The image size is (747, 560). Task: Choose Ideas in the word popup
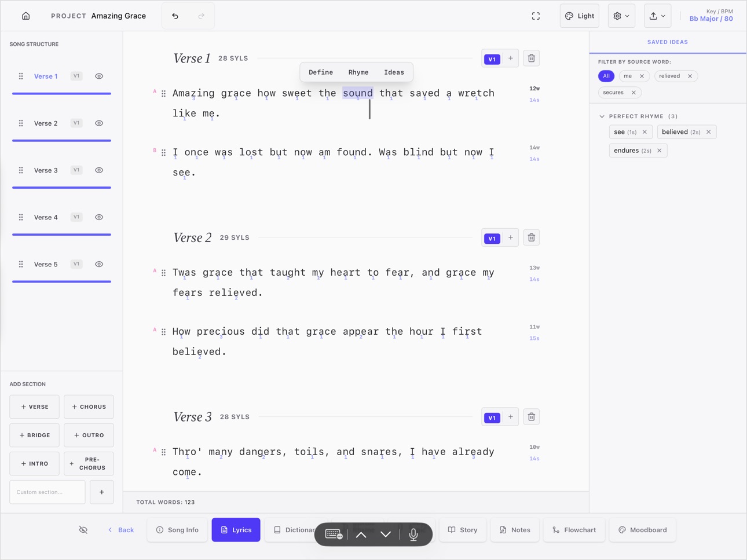coord(394,72)
